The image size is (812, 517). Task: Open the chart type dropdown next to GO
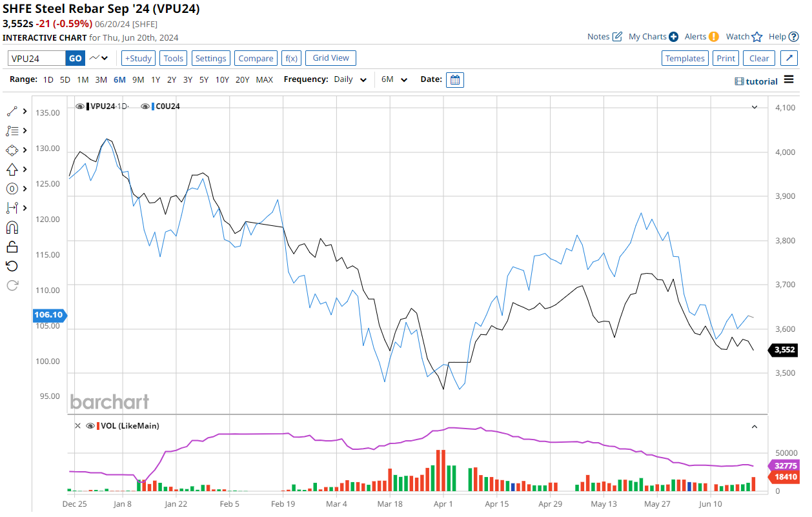99,58
